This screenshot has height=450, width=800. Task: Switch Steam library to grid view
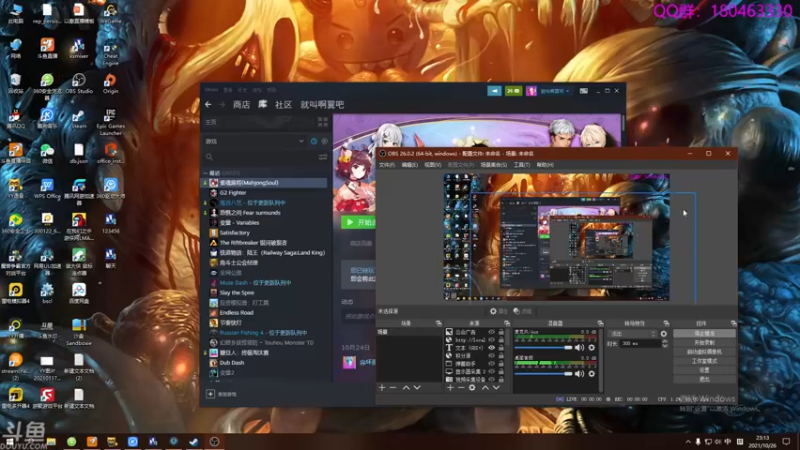tap(323, 122)
